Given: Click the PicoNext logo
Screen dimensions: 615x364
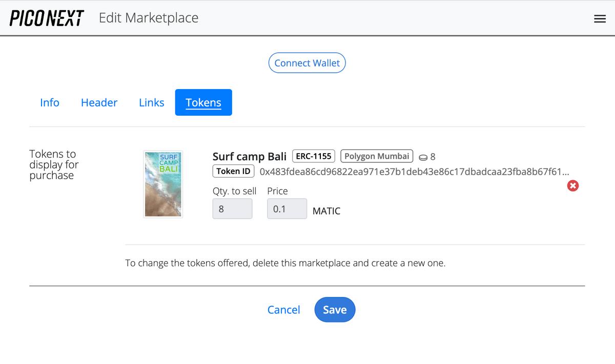Looking at the screenshot, I should (46, 17).
